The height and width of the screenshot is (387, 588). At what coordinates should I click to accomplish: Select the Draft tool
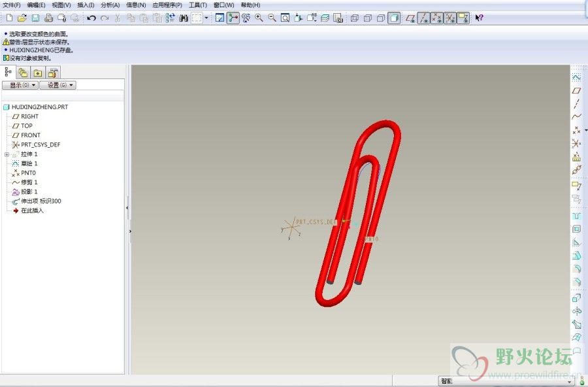(576, 256)
